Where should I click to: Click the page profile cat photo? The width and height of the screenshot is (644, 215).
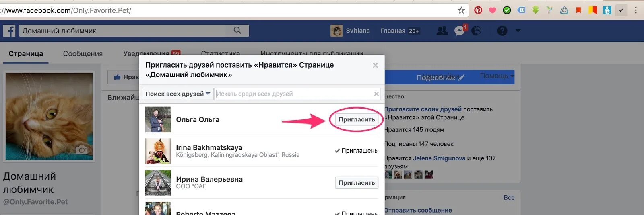[49, 117]
